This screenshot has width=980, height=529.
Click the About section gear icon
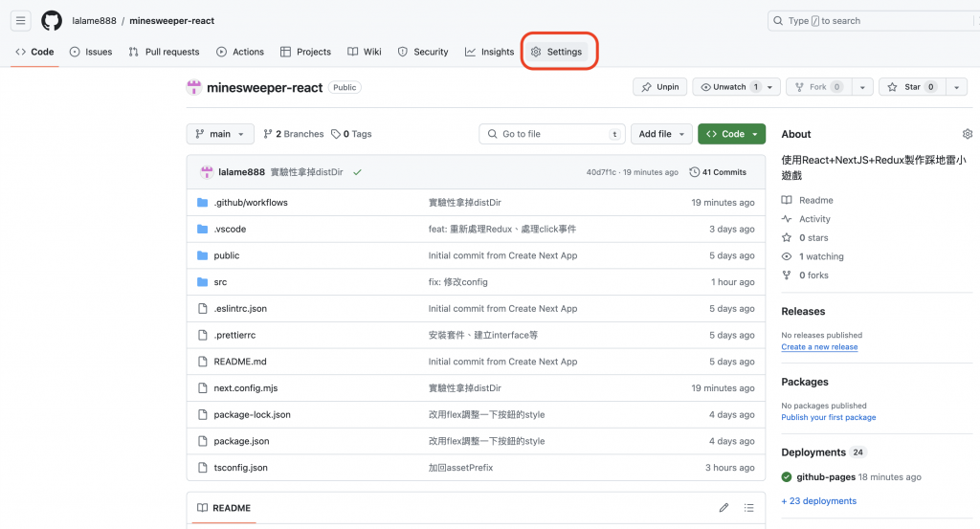coord(968,134)
